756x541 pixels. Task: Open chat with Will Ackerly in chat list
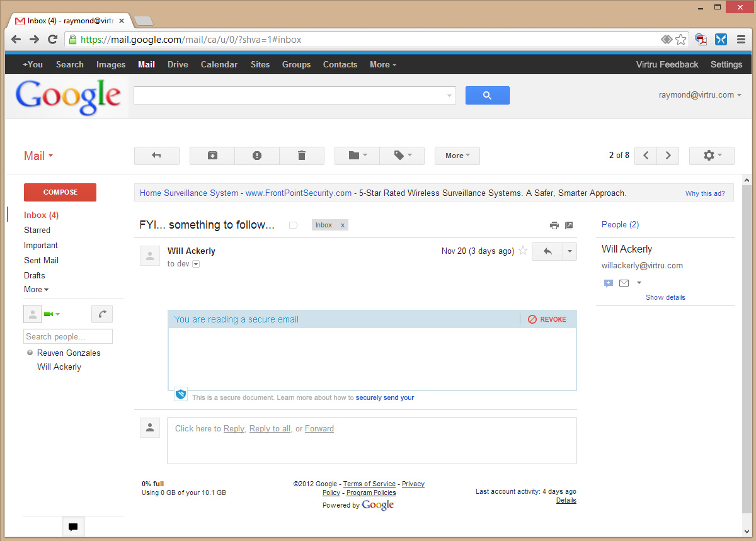tap(59, 367)
